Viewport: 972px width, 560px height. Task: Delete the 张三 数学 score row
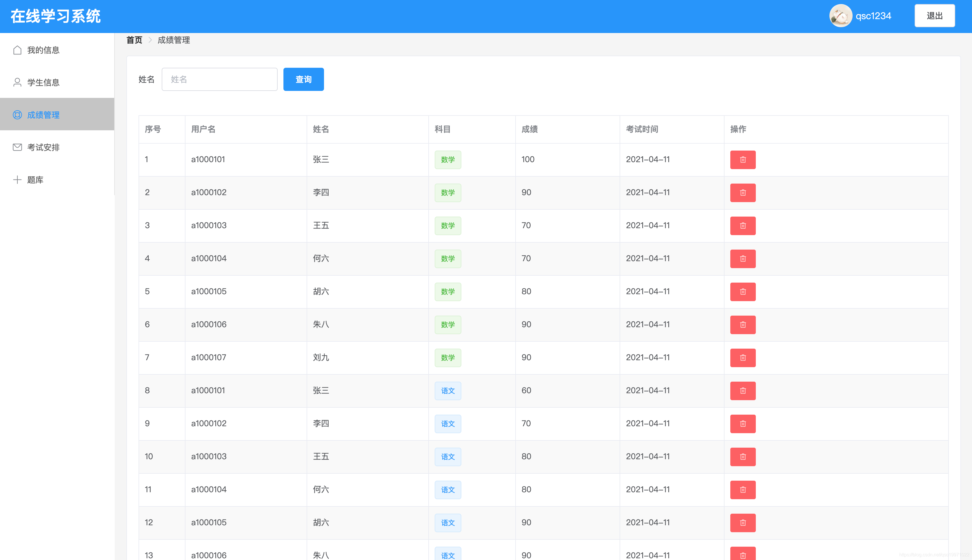[x=742, y=160]
